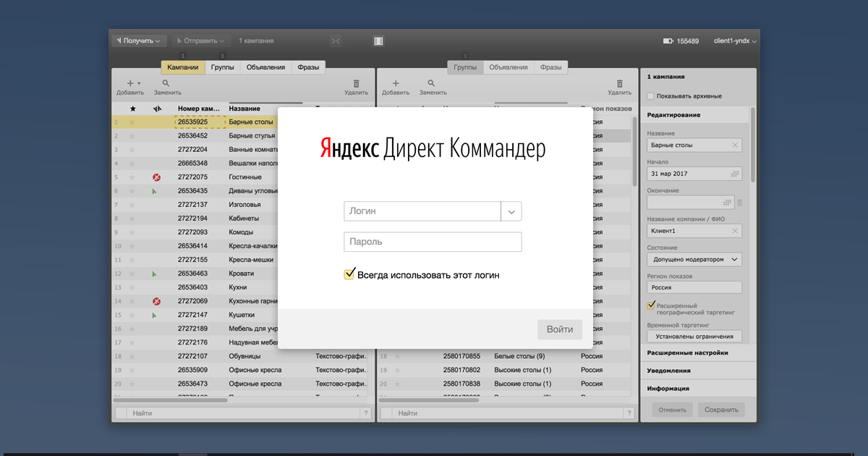Click the Отменить button
Image resolution: width=868 pixels, height=456 pixels.
[672, 410]
